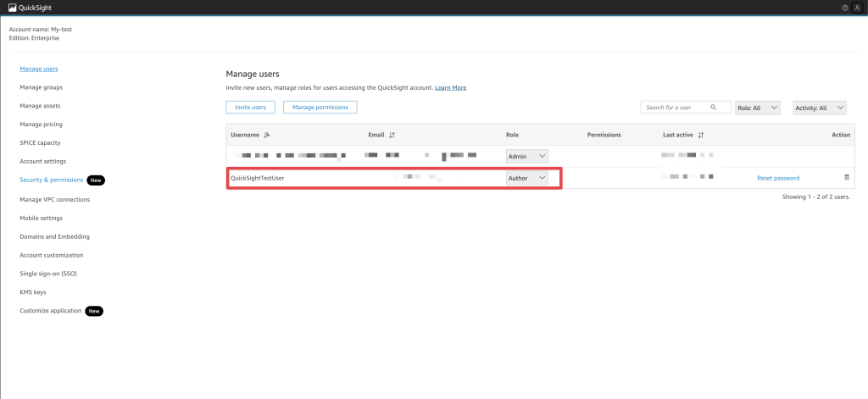This screenshot has width=868, height=399.
Task: Open Activity: All filter dropdown
Action: point(820,108)
